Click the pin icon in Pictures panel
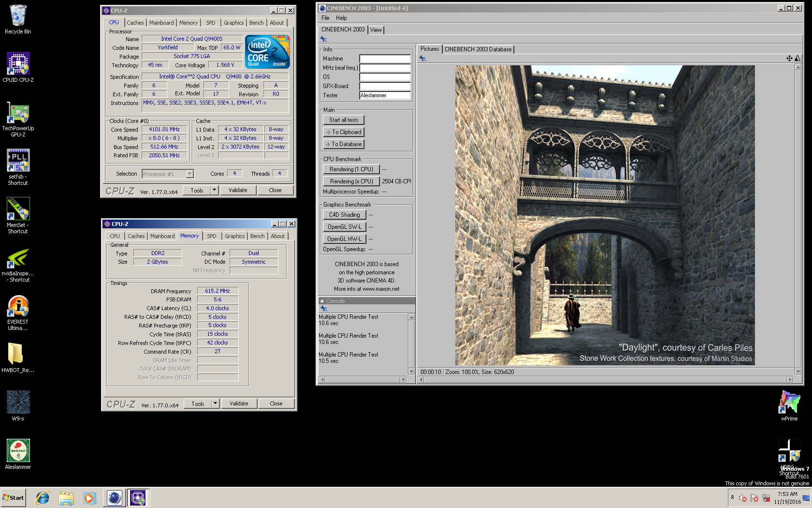 [x=422, y=59]
